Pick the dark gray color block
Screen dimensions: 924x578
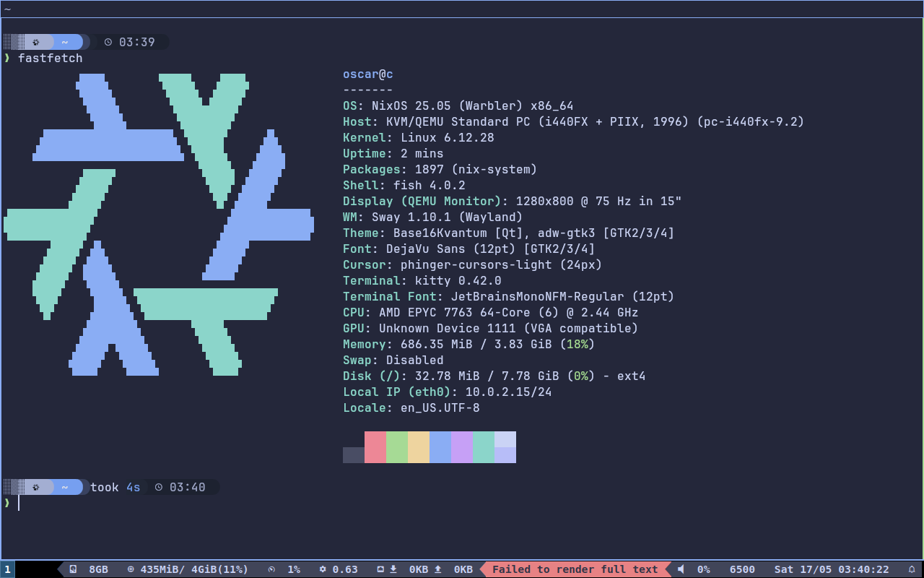tap(354, 455)
